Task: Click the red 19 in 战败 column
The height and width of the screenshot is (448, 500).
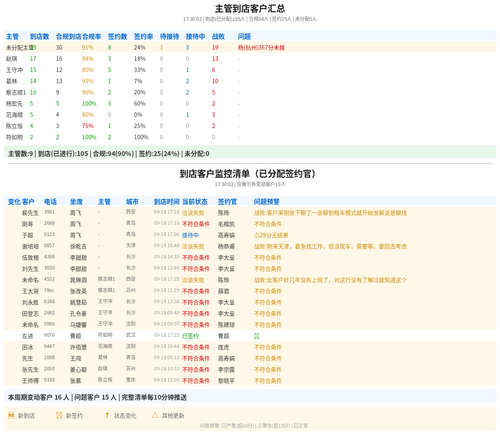Action: pyautogui.click(x=215, y=48)
